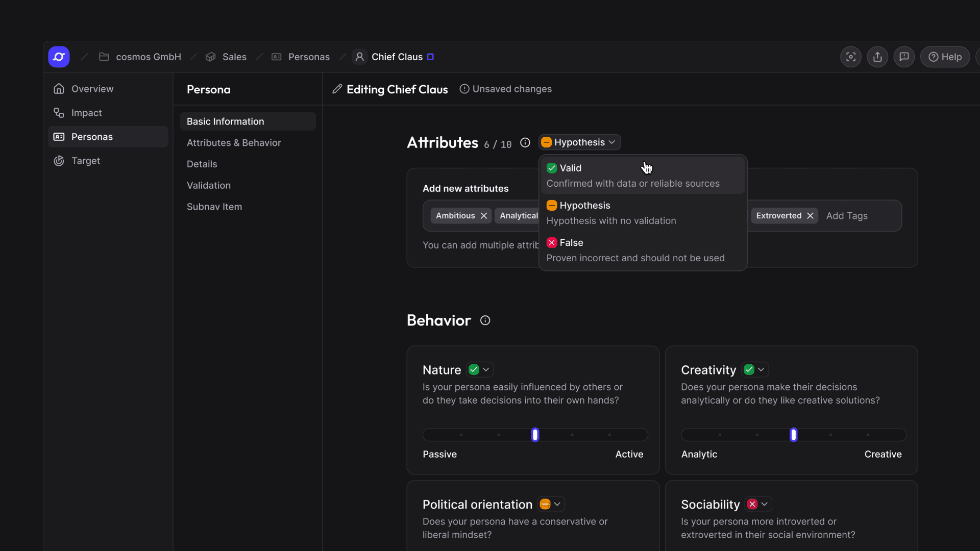Select Personas in the sidebar
The image size is (980, 551).
click(108, 137)
